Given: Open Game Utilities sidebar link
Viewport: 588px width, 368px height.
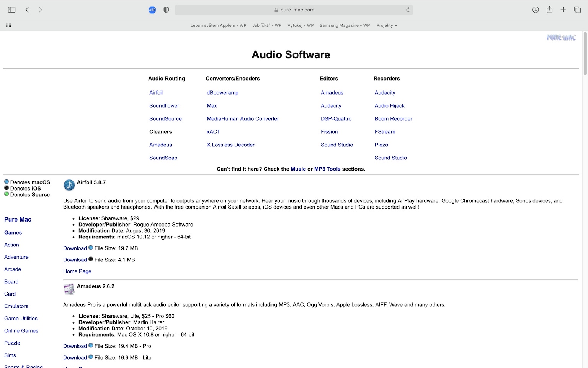Looking at the screenshot, I should tap(21, 319).
